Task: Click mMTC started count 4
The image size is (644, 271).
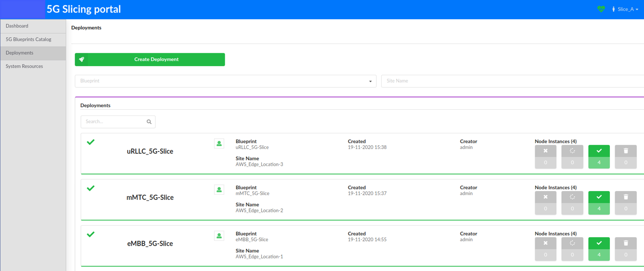Action: pyautogui.click(x=599, y=209)
